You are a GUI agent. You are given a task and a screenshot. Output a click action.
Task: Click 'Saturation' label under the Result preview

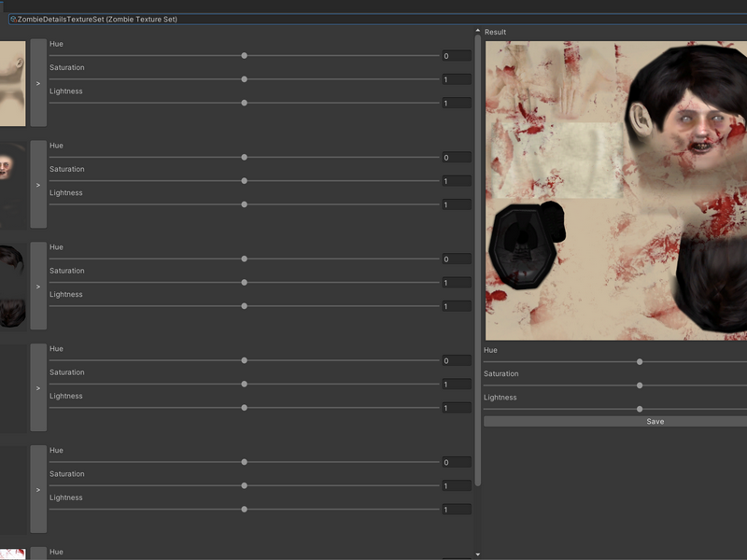(501, 374)
